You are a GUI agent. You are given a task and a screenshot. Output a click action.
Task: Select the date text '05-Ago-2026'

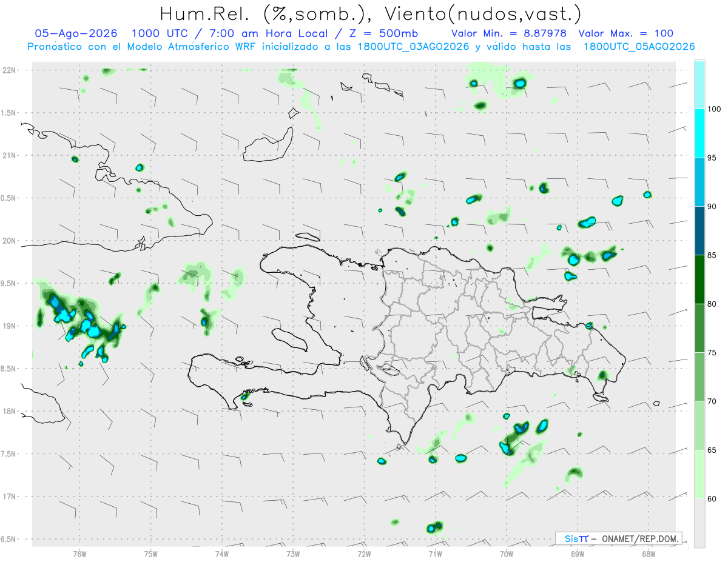pyautogui.click(x=76, y=33)
